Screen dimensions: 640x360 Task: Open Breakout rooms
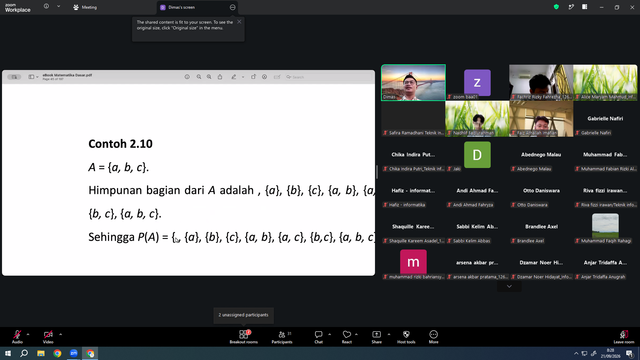244,337
